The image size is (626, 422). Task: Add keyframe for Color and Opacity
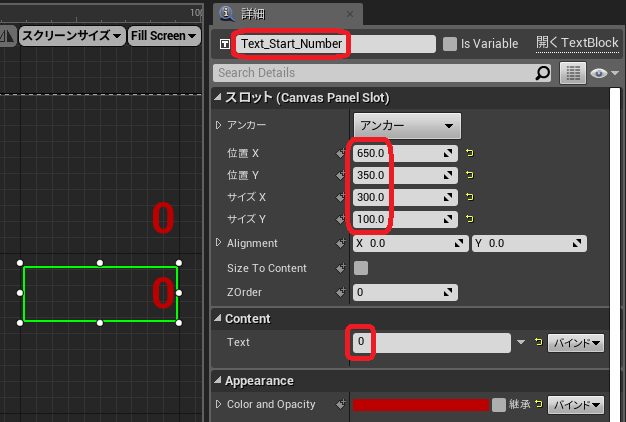click(x=341, y=405)
